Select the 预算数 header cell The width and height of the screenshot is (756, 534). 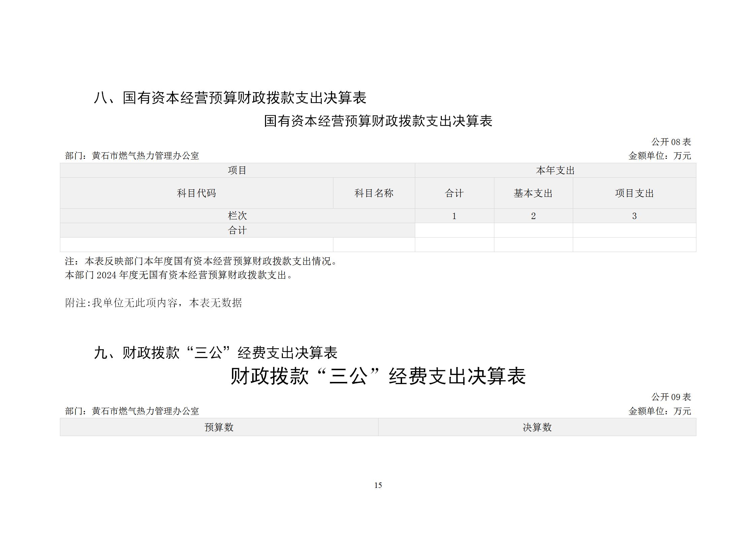point(219,427)
